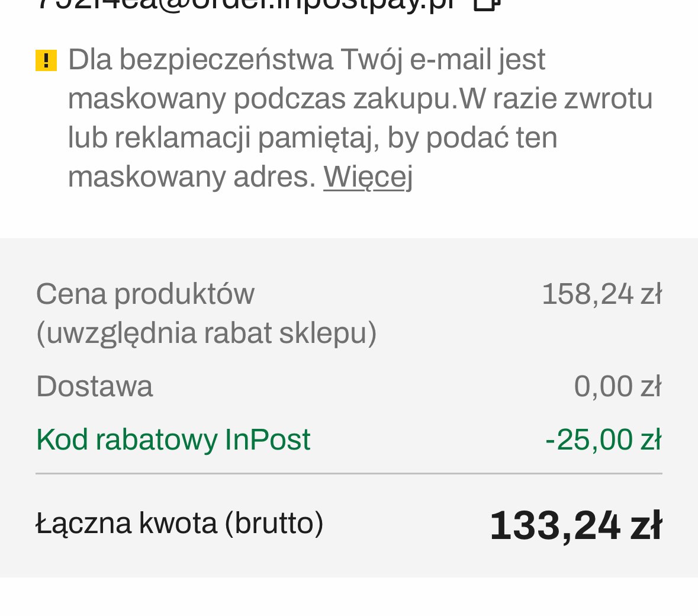Tap the 'maskowany podczas zakupu' text line
Image resolution: width=698 pixels, height=616 pixels.
[360, 99]
